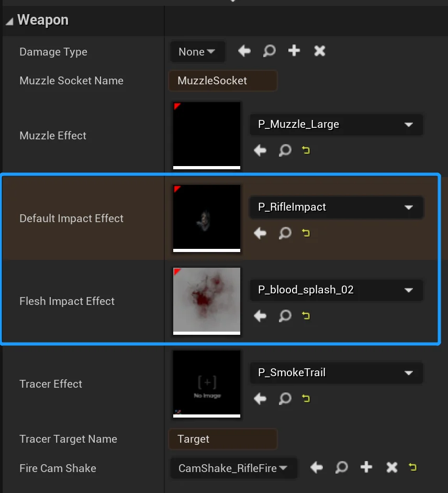Viewport: 448px width, 493px height.
Task: Open the P_SmokeTrail asset dropdown
Action: click(336, 373)
